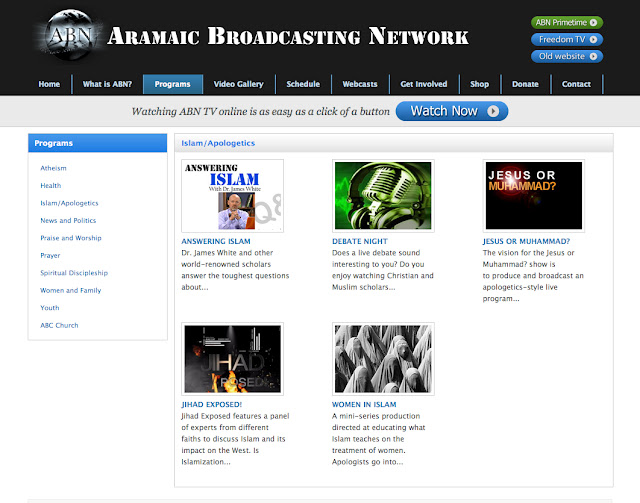Open What is ABN? menu item

coord(107,84)
